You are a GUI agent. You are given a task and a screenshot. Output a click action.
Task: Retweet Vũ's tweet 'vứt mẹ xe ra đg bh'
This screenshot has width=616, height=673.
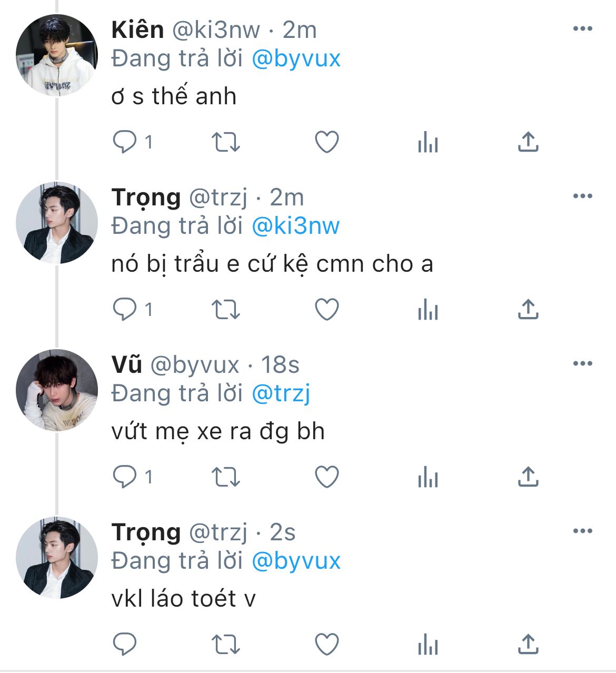pyautogui.click(x=226, y=477)
